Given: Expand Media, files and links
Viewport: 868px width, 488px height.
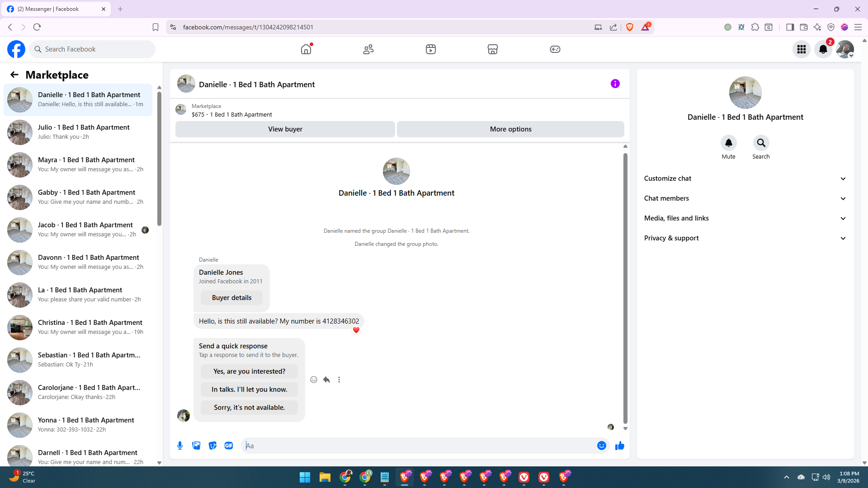Looking at the screenshot, I should (x=745, y=218).
